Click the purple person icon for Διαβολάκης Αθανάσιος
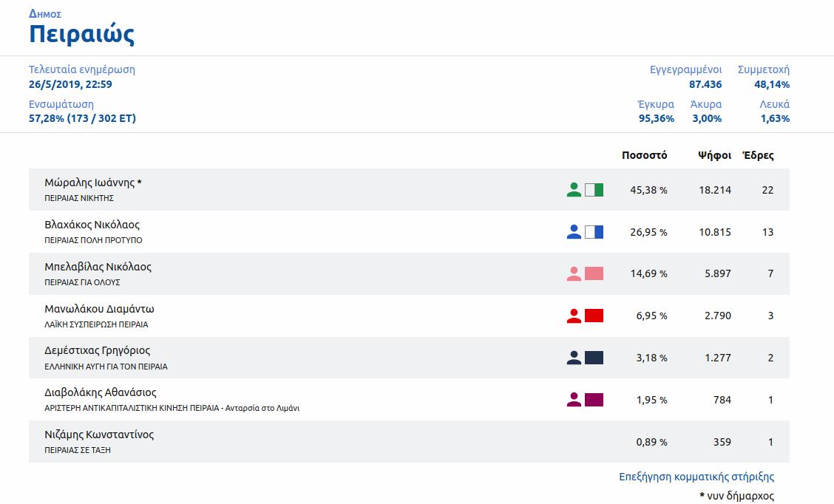Viewport: 834px width, 504px height. [x=574, y=400]
